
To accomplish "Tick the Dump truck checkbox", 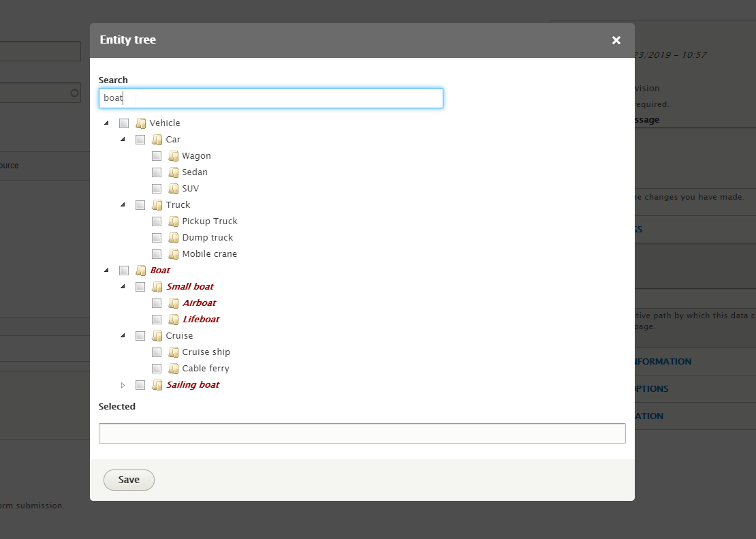I will coord(157,238).
